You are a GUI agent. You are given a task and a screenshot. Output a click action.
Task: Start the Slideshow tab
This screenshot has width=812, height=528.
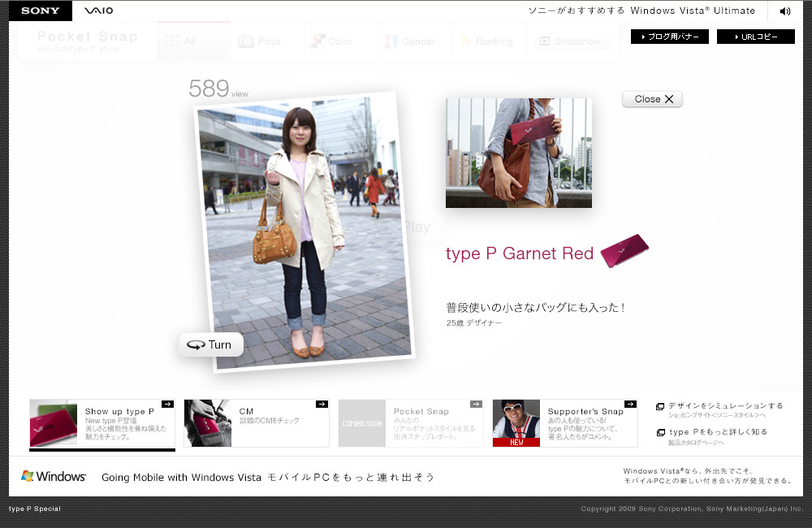[x=571, y=41]
